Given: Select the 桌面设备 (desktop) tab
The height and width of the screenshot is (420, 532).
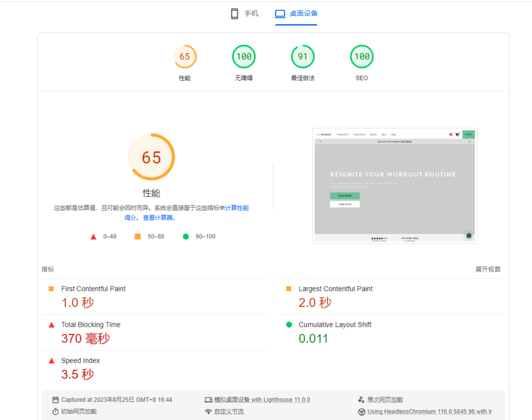Looking at the screenshot, I should (x=296, y=14).
